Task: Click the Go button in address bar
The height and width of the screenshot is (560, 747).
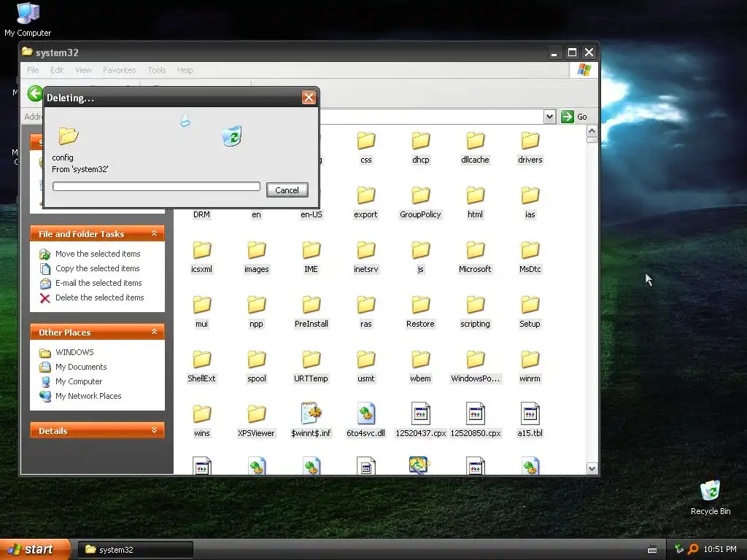Action: click(x=574, y=117)
